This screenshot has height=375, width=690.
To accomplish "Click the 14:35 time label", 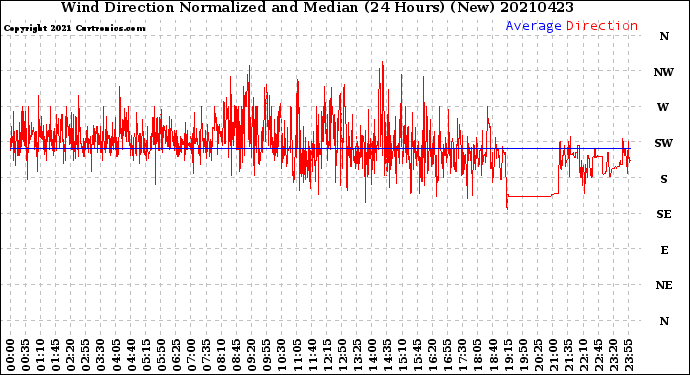I will [x=387, y=355].
